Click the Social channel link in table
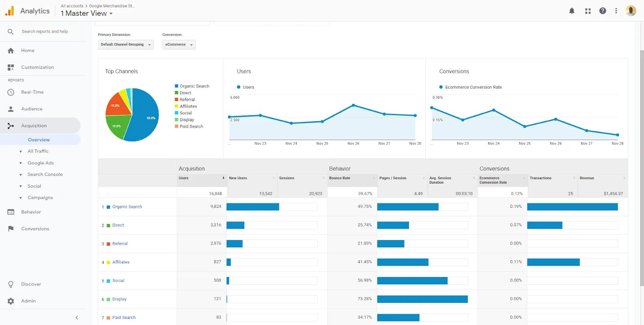This screenshot has width=644, height=325. (x=118, y=281)
